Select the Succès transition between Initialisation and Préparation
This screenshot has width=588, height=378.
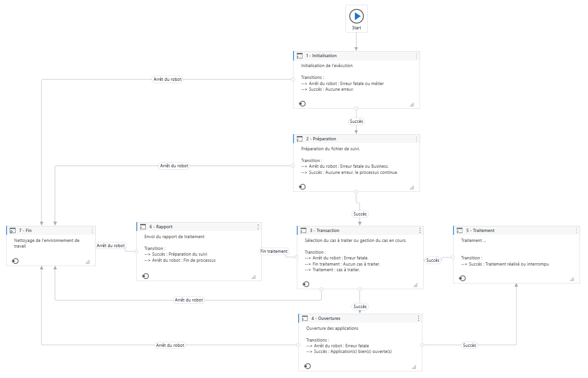click(x=356, y=121)
